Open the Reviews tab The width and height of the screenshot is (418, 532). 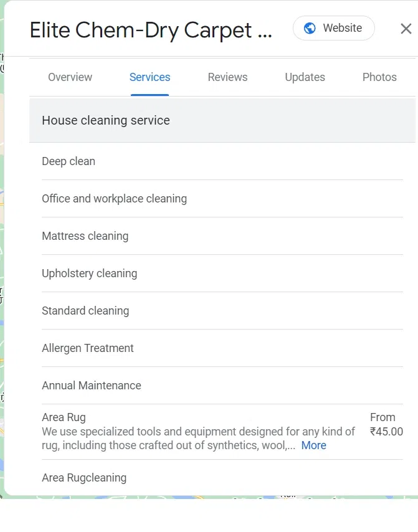[227, 77]
